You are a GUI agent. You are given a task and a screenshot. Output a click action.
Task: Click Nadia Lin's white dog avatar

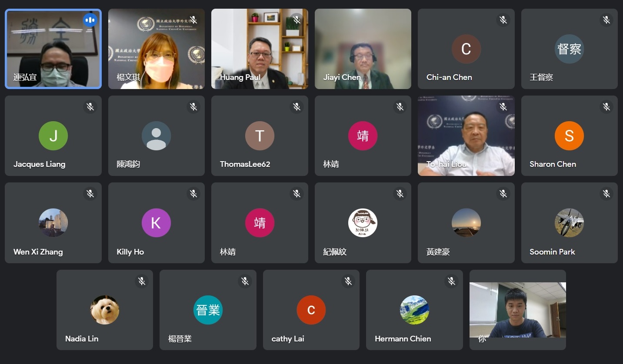click(x=105, y=310)
